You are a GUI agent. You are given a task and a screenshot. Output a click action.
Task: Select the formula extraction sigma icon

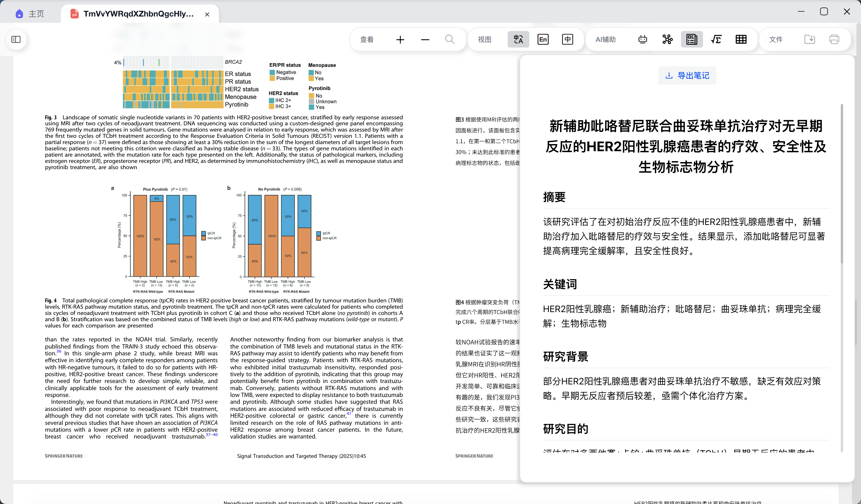[716, 40]
